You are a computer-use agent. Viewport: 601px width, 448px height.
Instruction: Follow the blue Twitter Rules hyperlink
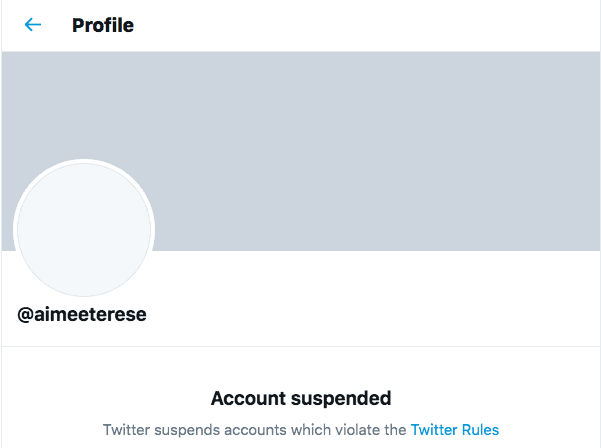pos(455,430)
